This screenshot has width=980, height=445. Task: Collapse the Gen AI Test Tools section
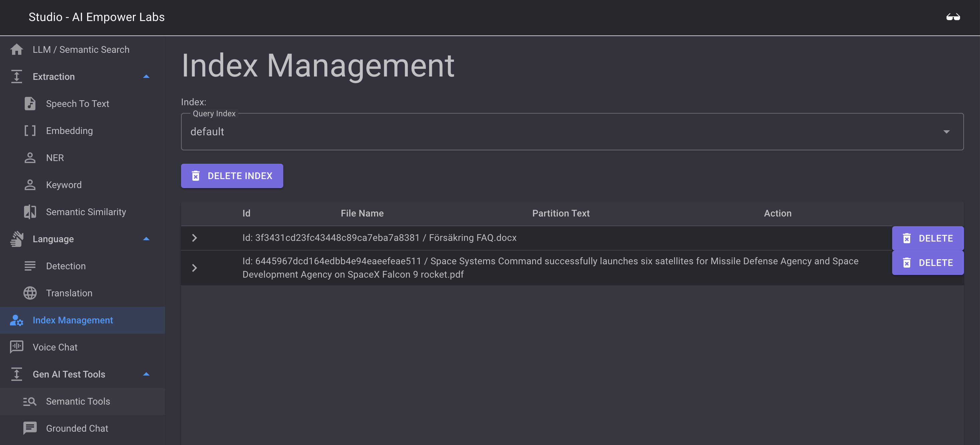pyautogui.click(x=145, y=375)
